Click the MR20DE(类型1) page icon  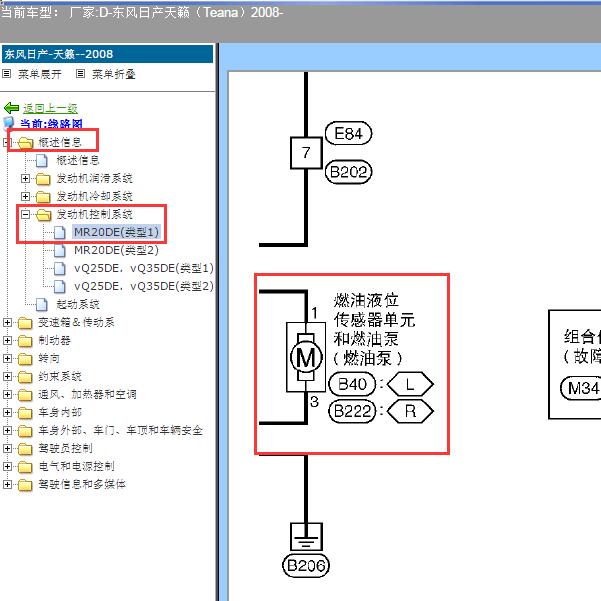pyautogui.click(x=60, y=233)
